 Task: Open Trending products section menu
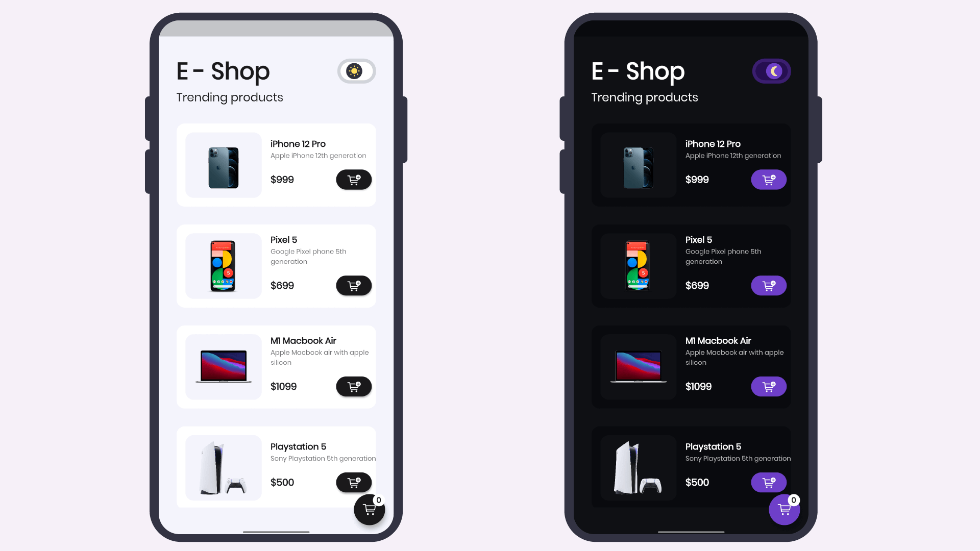coord(230,97)
